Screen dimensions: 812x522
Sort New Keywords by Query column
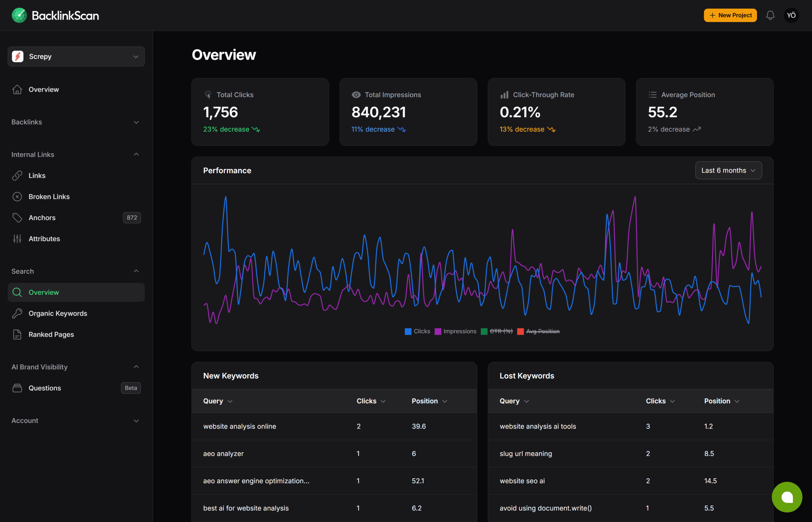pyautogui.click(x=218, y=401)
